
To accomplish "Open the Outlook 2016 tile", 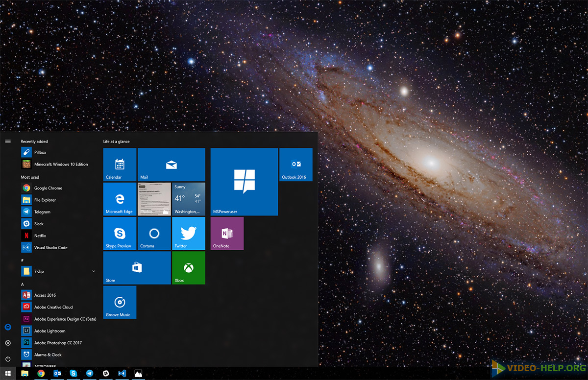I will [295, 165].
